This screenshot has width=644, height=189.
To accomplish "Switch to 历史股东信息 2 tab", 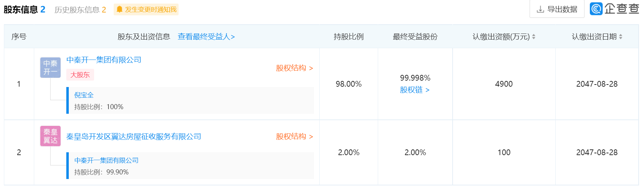I will point(80,10).
